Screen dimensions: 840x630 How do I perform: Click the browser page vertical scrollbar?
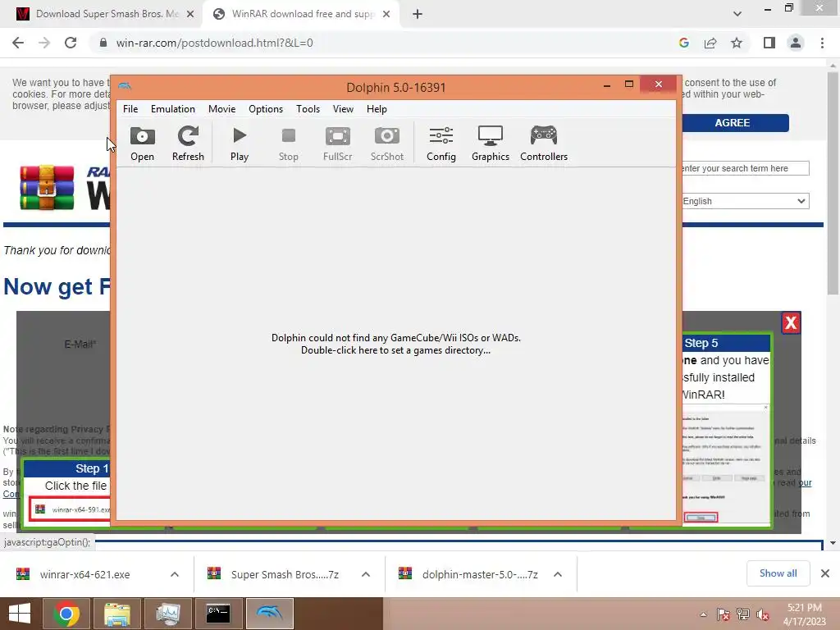click(833, 182)
